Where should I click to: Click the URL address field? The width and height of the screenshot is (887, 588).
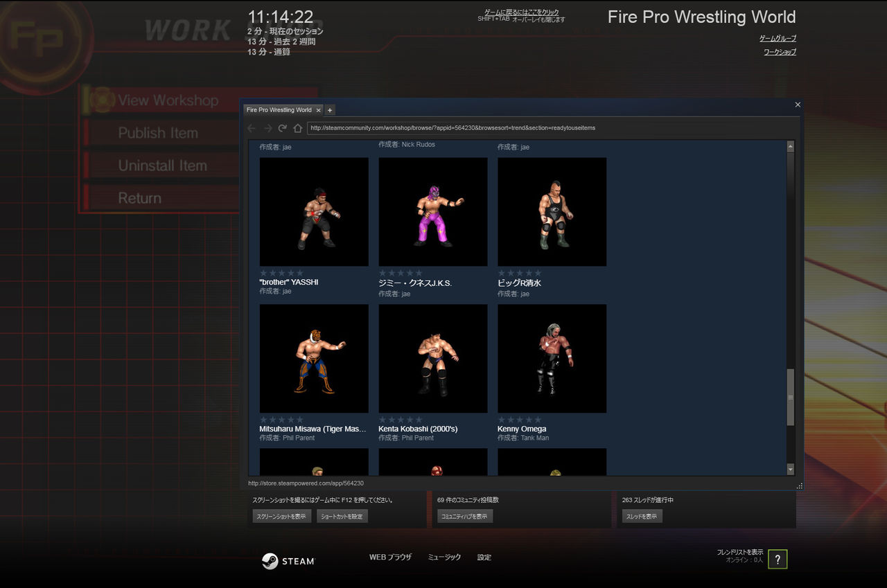click(x=553, y=128)
